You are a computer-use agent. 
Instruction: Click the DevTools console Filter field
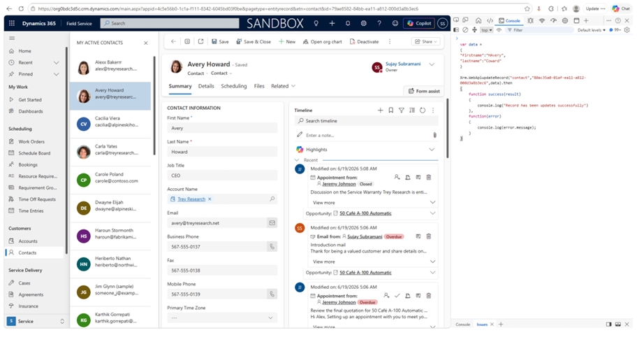[x=539, y=30]
